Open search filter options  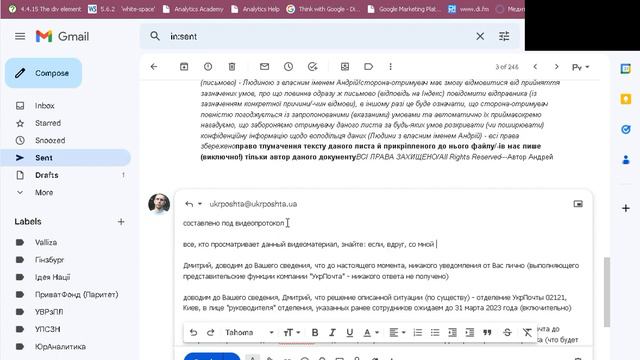[504, 36]
